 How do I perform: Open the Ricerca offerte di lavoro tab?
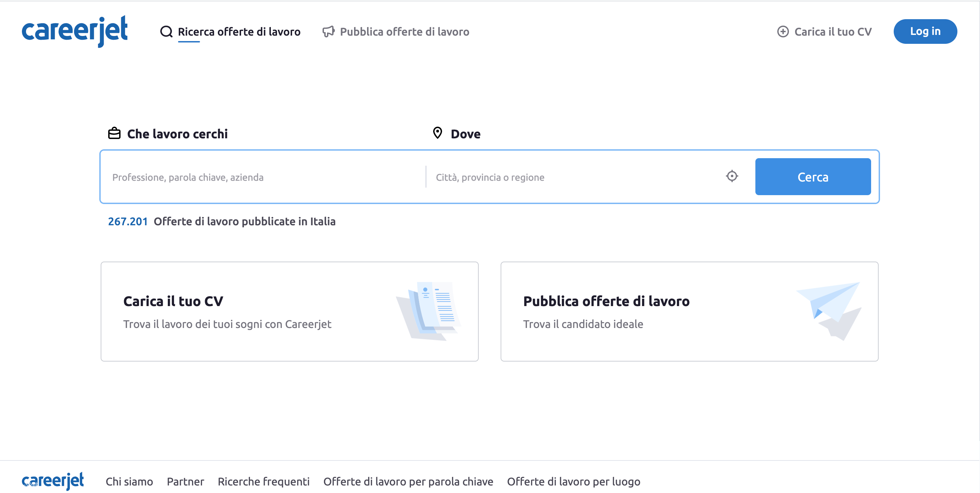pos(239,31)
